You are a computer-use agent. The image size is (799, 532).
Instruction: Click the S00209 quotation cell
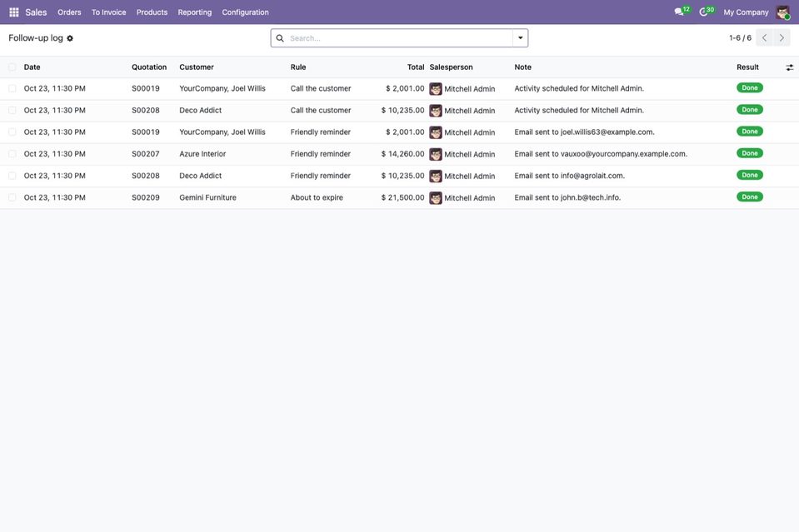pyautogui.click(x=146, y=197)
